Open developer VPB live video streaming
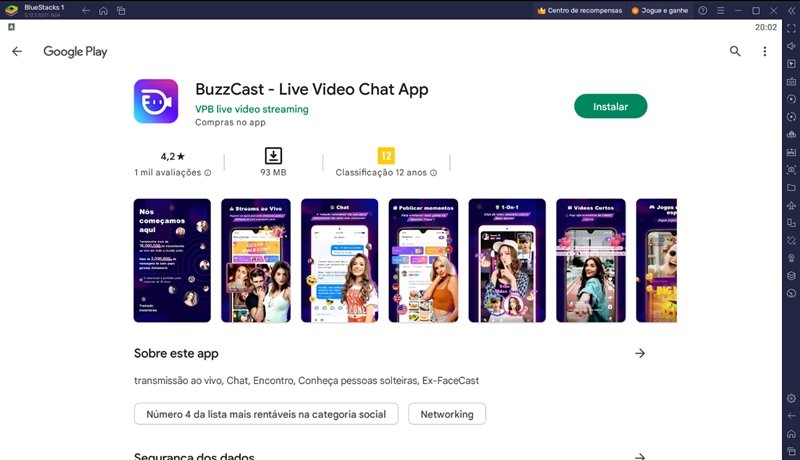The width and height of the screenshot is (800, 460). point(252,109)
